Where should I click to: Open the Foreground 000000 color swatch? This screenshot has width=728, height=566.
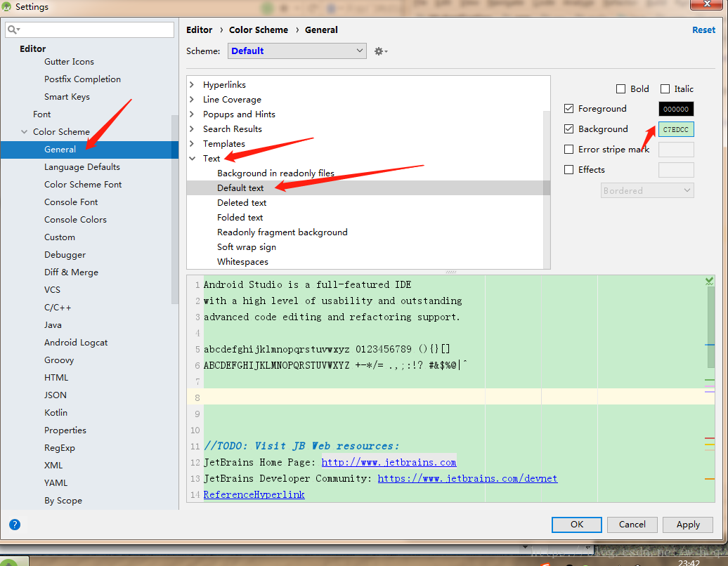pyautogui.click(x=676, y=109)
